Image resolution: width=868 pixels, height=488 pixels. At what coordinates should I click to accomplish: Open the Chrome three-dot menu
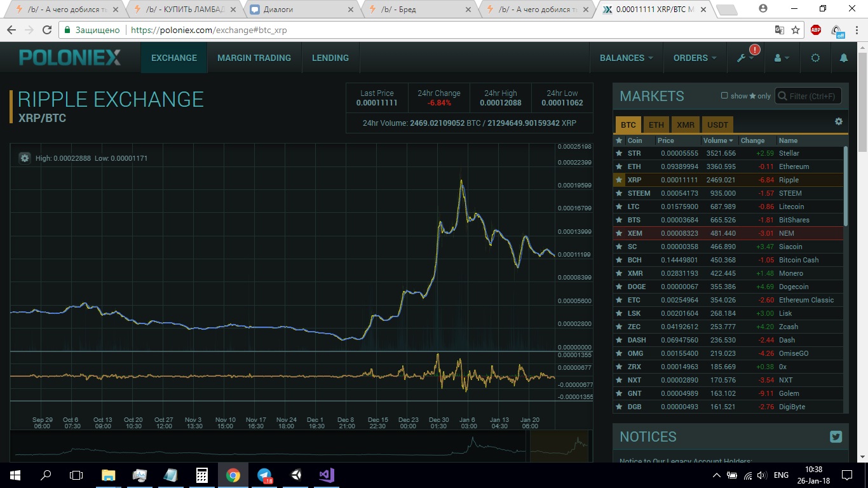[x=857, y=30]
